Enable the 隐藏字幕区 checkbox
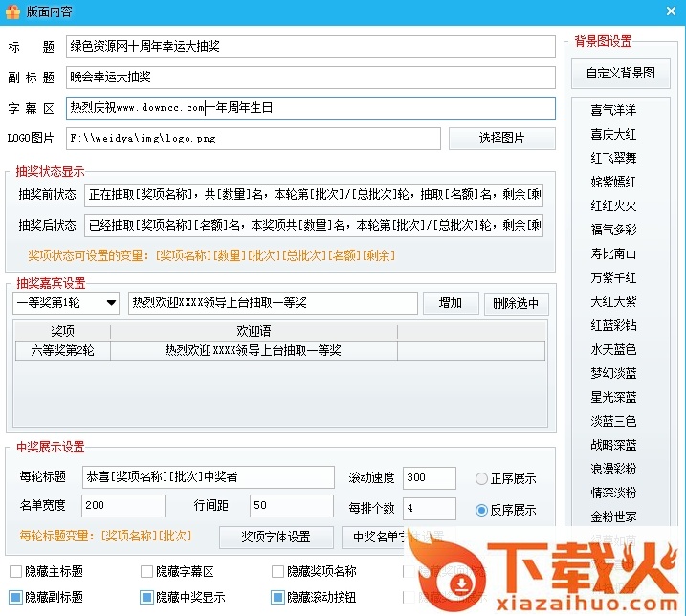Viewport: 686px width, 616px height. coord(147,571)
